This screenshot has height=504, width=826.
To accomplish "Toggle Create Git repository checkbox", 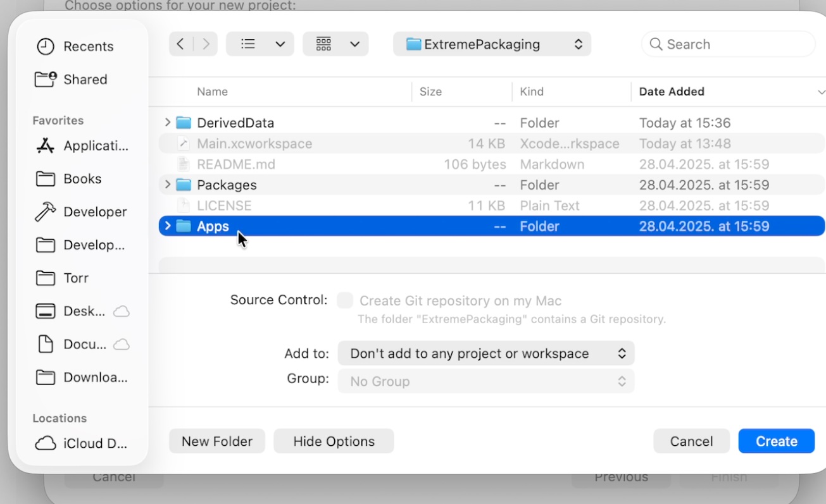I will [345, 301].
